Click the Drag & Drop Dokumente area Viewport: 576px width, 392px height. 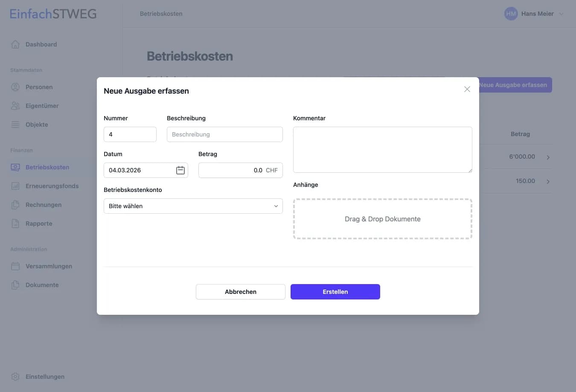pyautogui.click(x=382, y=219)
